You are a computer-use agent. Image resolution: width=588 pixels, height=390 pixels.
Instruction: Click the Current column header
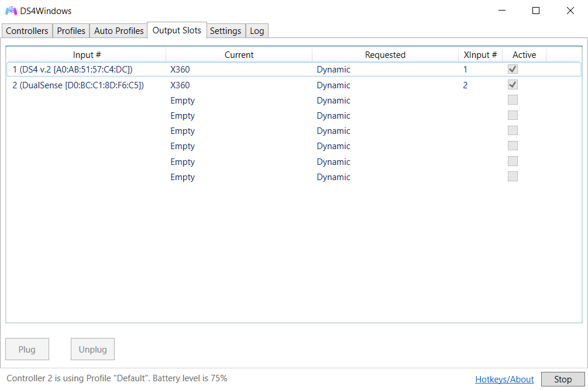239,55
